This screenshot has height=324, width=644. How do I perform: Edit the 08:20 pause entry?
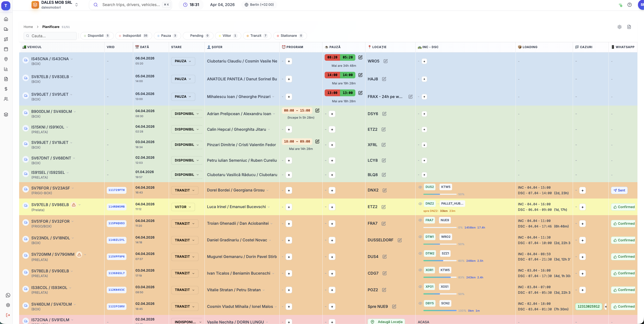tap(360, 57)
